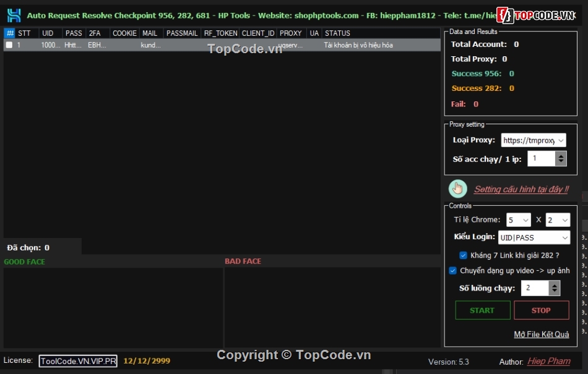Click the COOKIE column header
The image size is (588, 374).
[124, 33]
